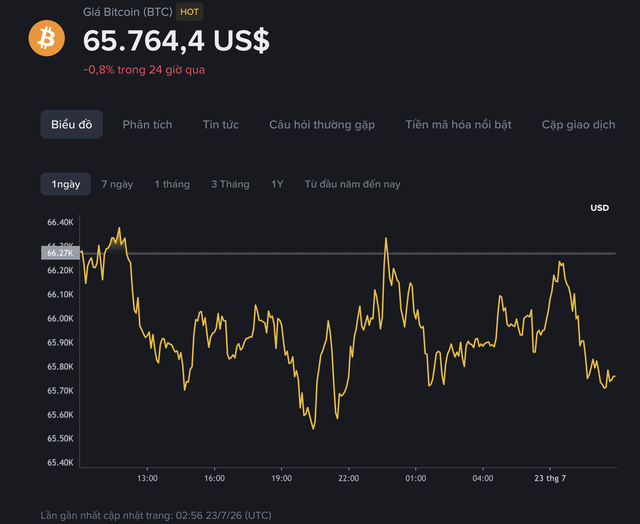640x524 pixels.
Task: Click the 19:00 time axis label
Action: [282, 478]
